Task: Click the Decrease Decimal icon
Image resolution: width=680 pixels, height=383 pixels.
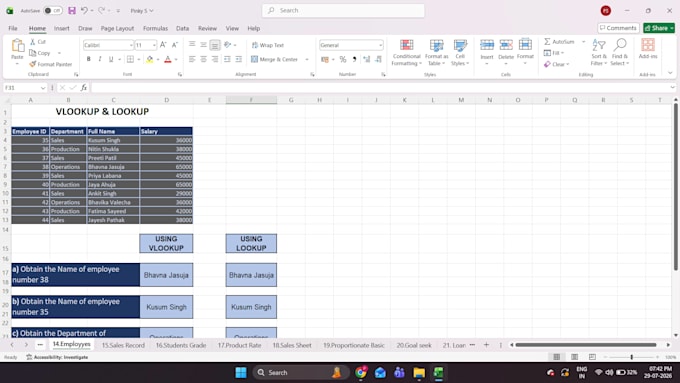Action: pyautogui.click(x=378, y=59)
